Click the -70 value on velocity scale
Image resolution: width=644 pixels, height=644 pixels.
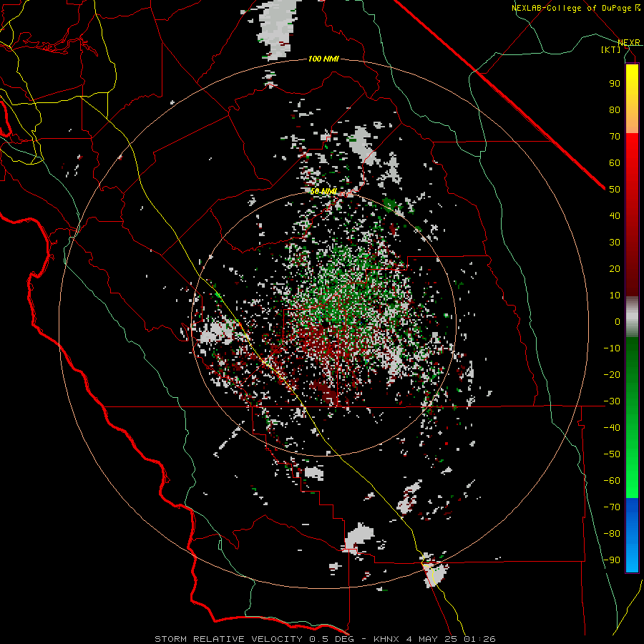point(612,507)
